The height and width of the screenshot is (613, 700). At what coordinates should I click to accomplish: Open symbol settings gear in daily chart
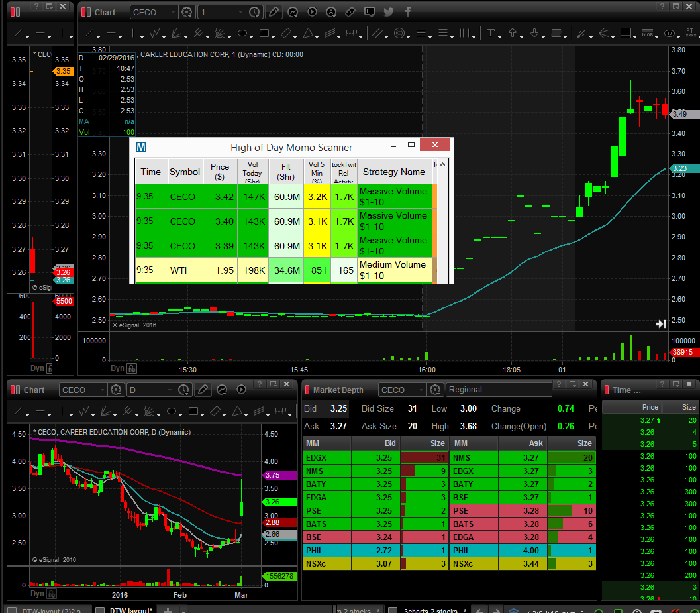pyautogui.click(x=116, y=390)
